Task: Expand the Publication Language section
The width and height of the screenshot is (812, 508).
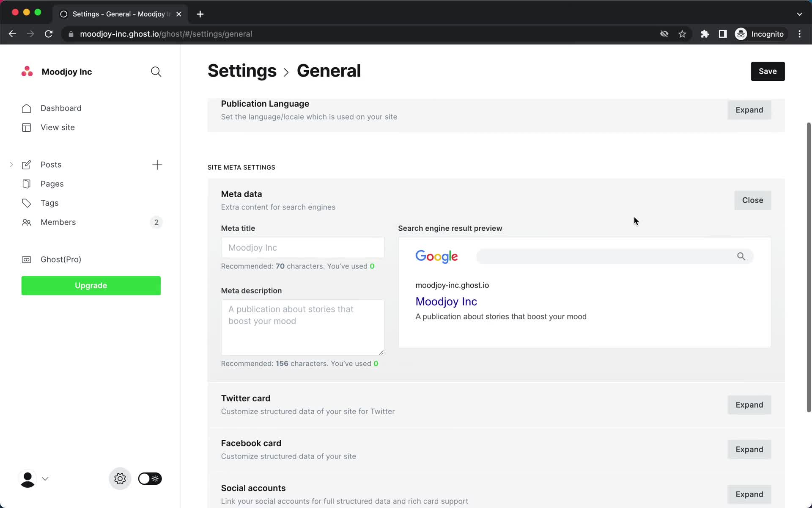Action: [x=749, y=110]
